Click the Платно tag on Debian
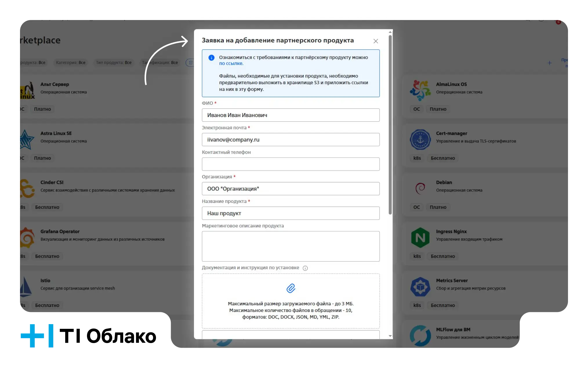Viewport: 588px width, 368px height. [x=438, y=207]
